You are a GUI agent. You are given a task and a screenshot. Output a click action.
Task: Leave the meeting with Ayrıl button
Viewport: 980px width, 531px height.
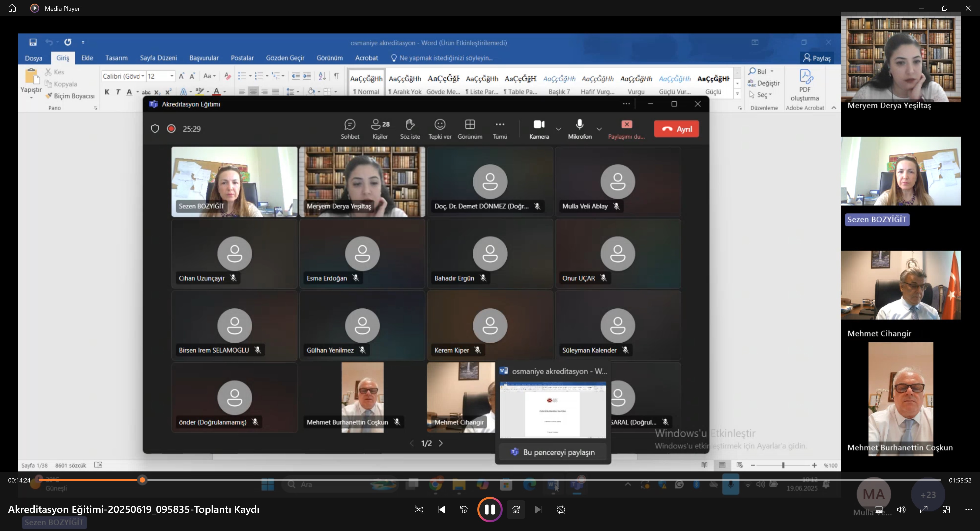(676, 129)
